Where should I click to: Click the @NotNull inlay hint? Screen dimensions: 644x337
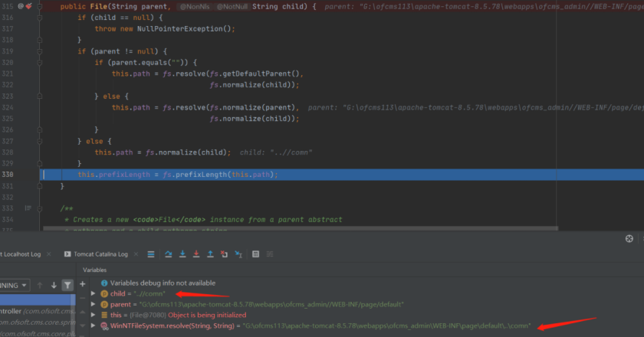click(232, 7)
